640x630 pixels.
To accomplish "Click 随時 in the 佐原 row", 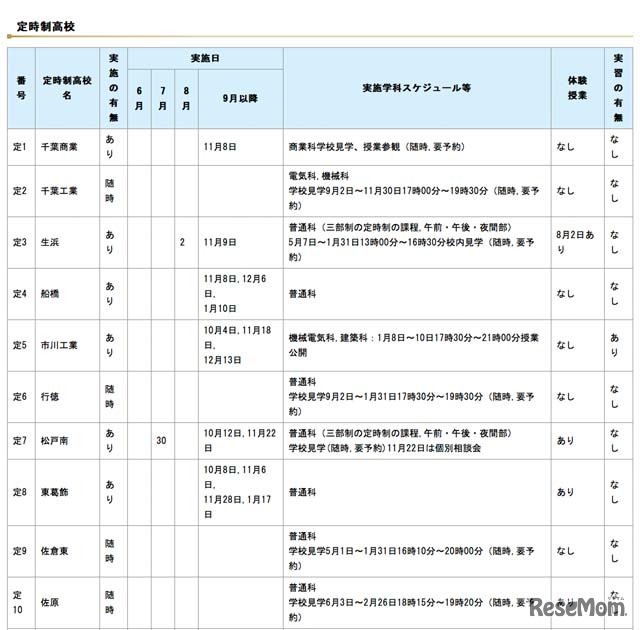I will [110, 602].
